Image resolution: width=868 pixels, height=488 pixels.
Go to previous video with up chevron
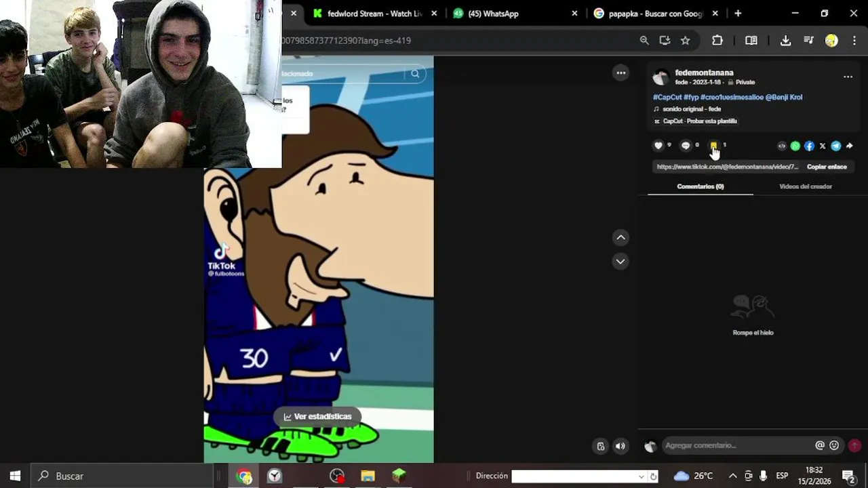coord(620,237)
